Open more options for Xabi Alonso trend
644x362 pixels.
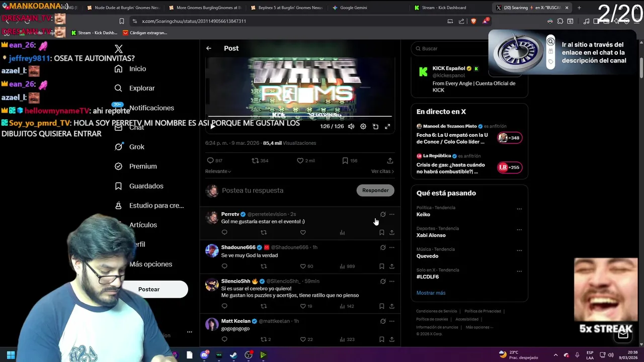pyautogui.click(x=519, y=230)
